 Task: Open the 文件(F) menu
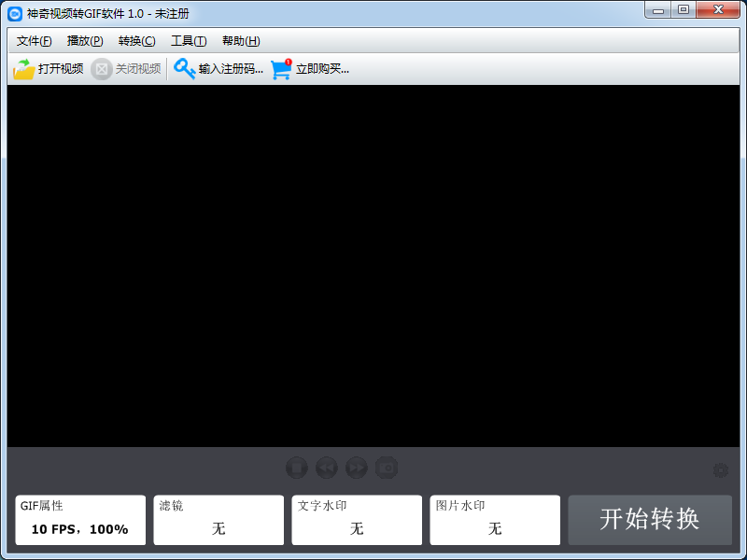click(34, 40)
